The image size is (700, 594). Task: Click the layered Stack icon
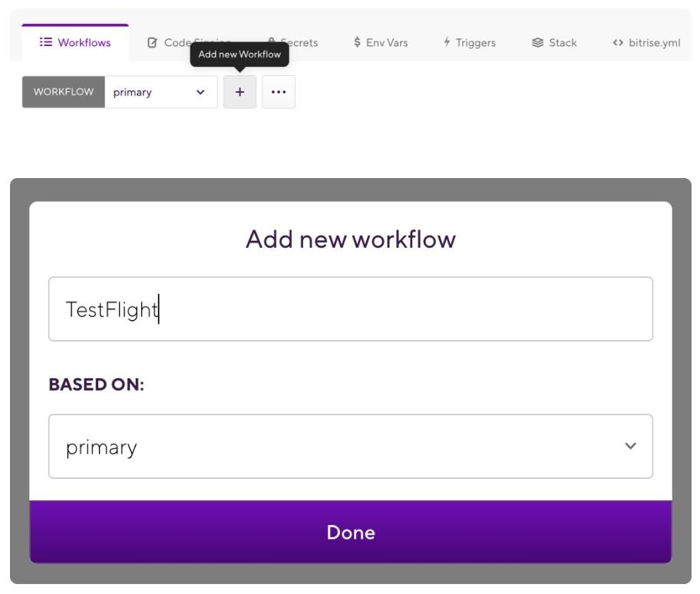pos(538,43)
